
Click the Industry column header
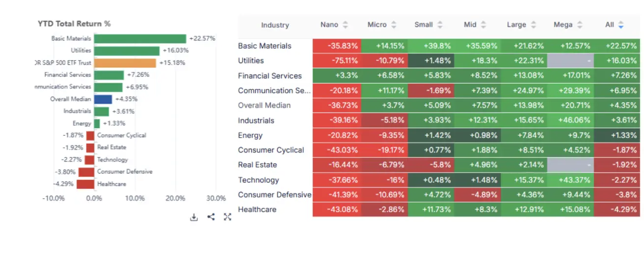tap(275, 25)
